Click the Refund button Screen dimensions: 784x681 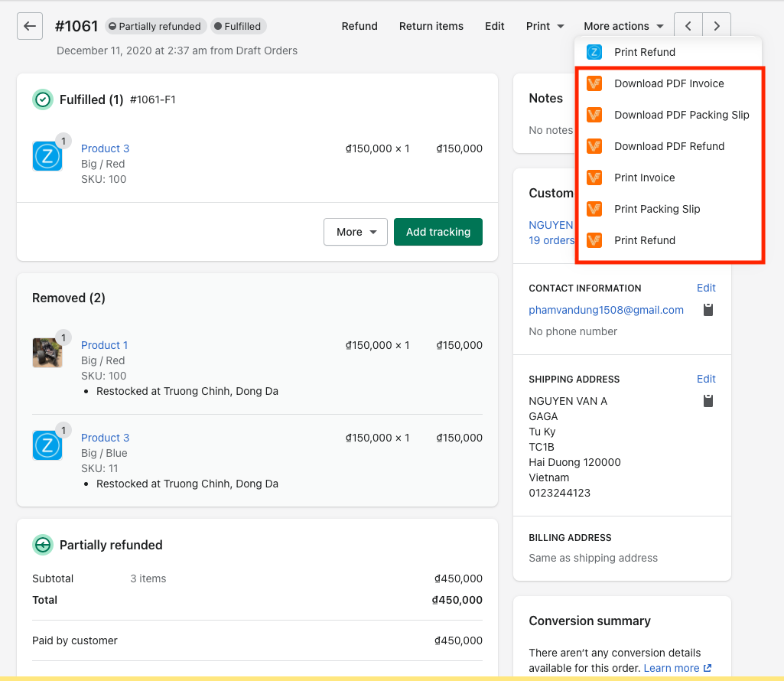point(359,26)
